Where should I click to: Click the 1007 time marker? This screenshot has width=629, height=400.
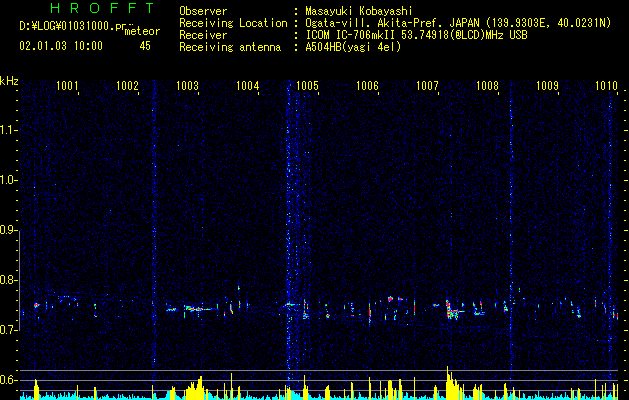coord(428,86)
